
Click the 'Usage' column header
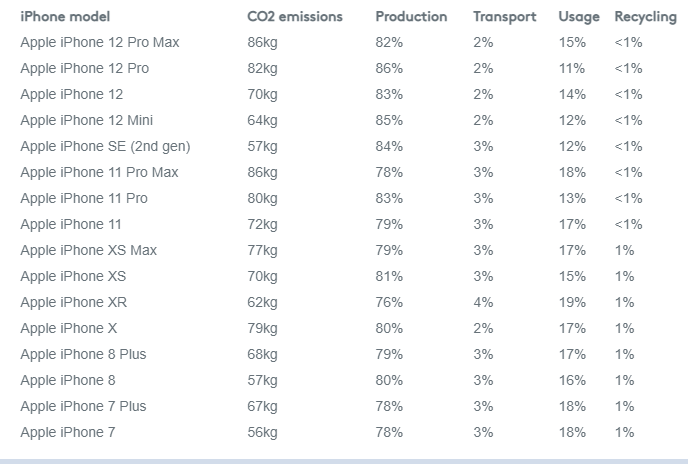(x=579, y=17)
